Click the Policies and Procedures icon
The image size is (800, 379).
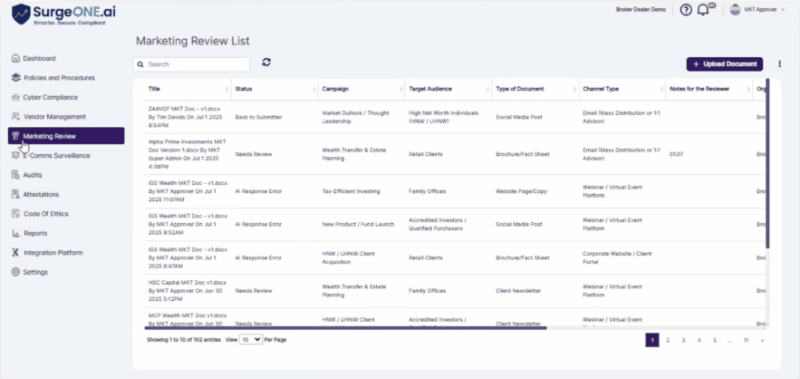[x=16, y=78]
